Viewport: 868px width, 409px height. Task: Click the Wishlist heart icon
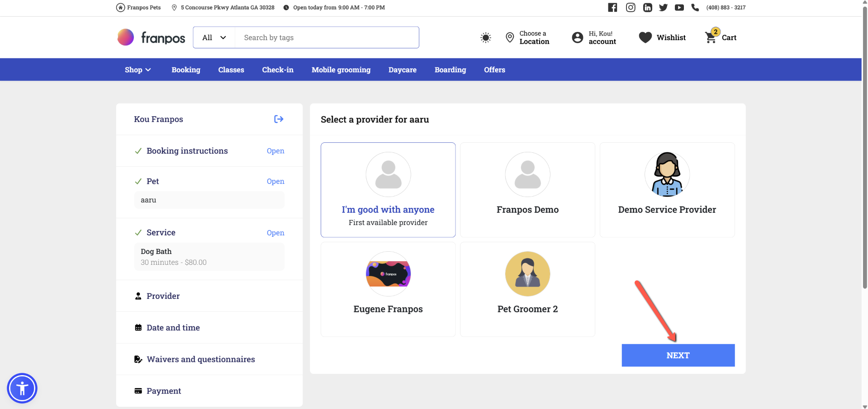[x=645, y=38]
